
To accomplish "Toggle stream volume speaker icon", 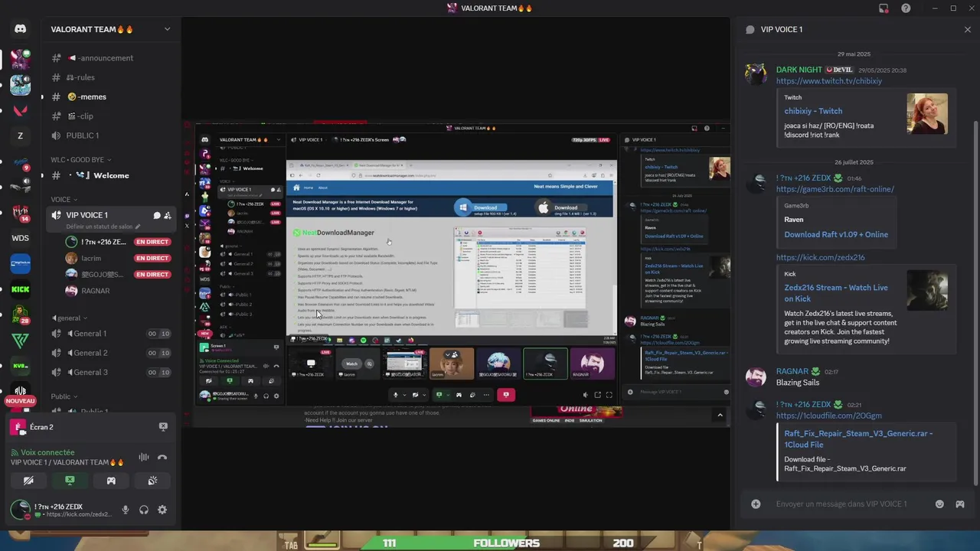I will coord(586,395).
